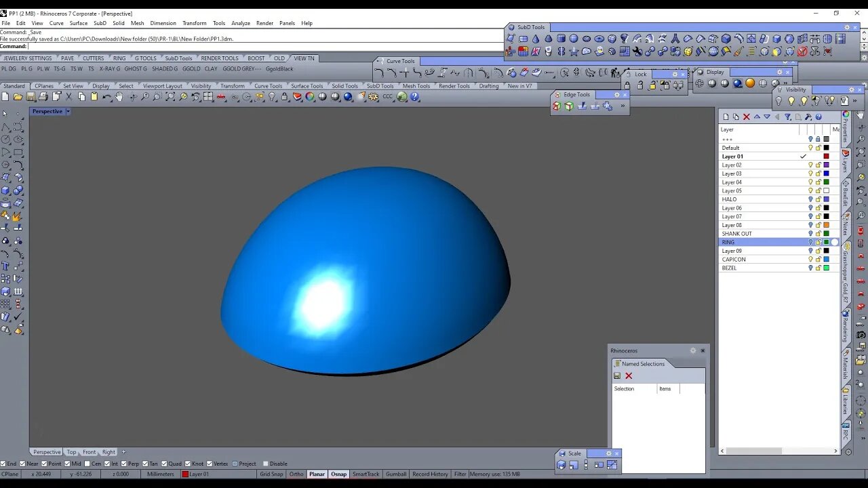This screenshot has width=868, height=488.
Task: Switch to the Curve Tools toolbar tab
Action: [268, 86]
